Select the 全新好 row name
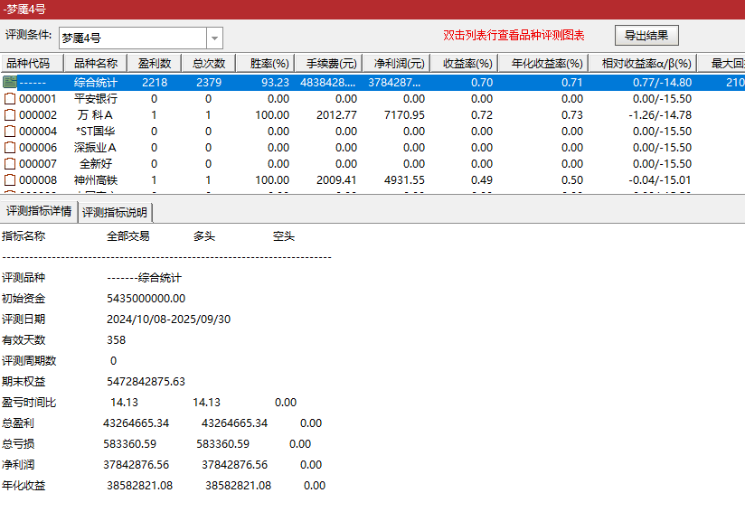Screen dimensions: 745x510 coord(96,164)
